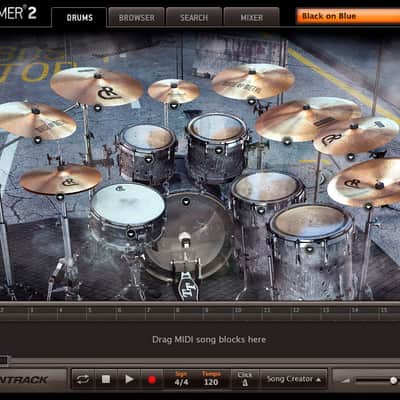This screenshot has width=400, height=400.
Task: Click bar 8 on the timeline ruler
Action: click(x=177, y=310)
